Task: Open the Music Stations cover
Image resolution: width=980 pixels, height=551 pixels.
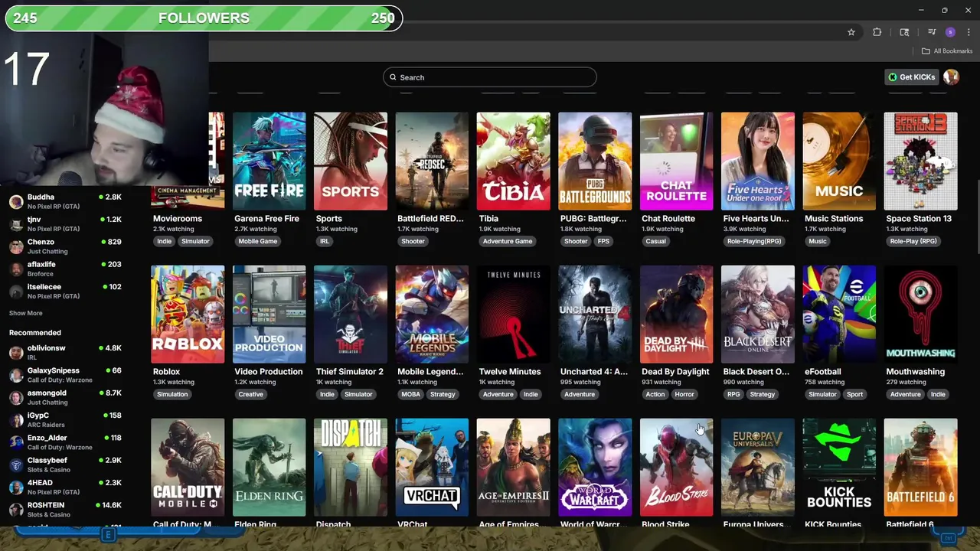Action: (x=839, y=161)
